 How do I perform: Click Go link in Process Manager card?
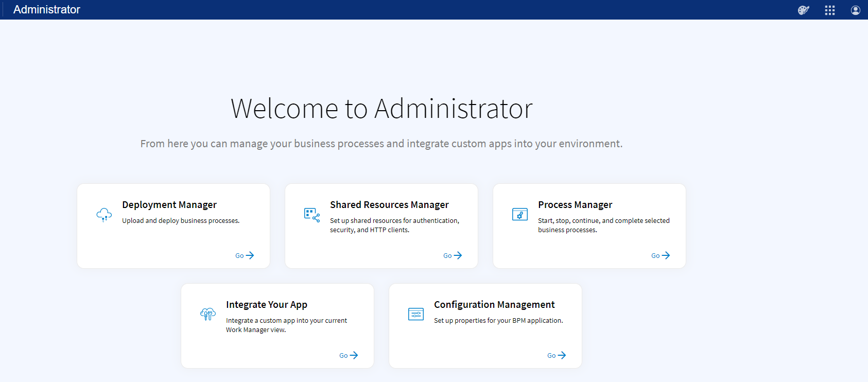661,255
